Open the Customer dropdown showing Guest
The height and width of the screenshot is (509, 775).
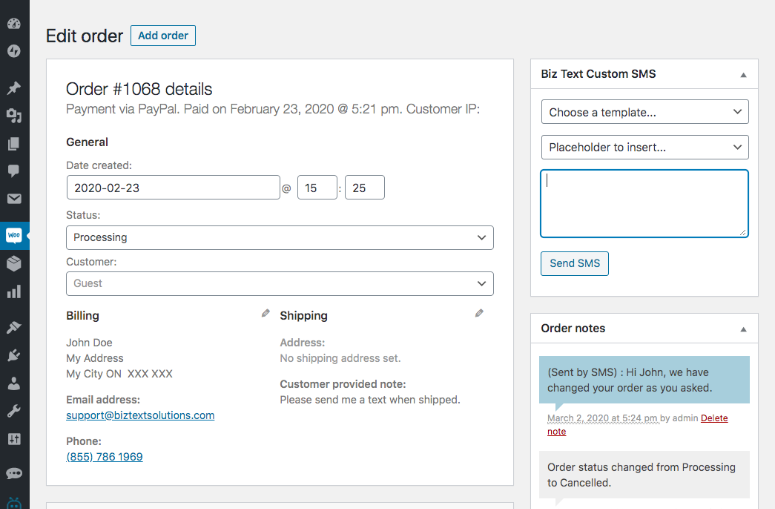[x=280, y=284]
